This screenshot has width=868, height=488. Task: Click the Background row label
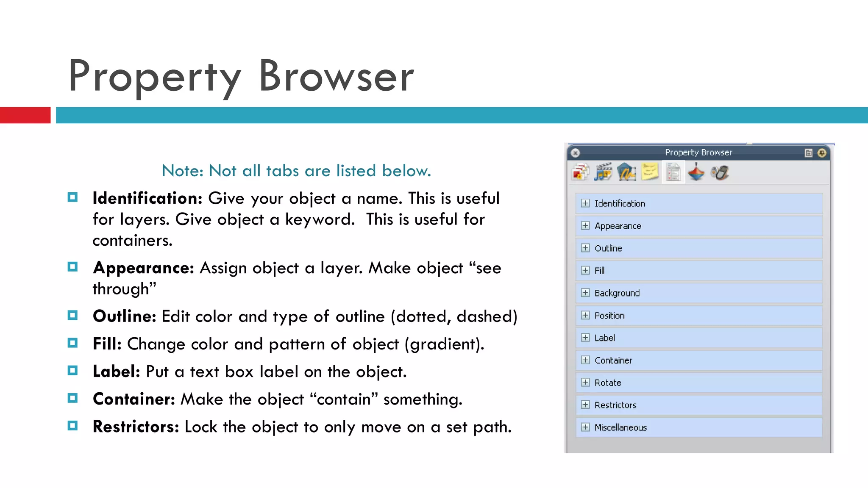tap(617, 293)
